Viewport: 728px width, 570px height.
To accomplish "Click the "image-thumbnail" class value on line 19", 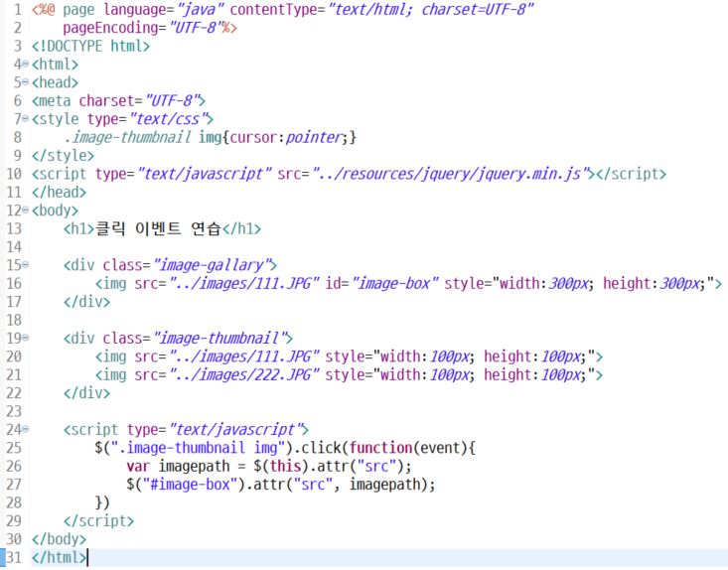I will click(x=219, y=339).
